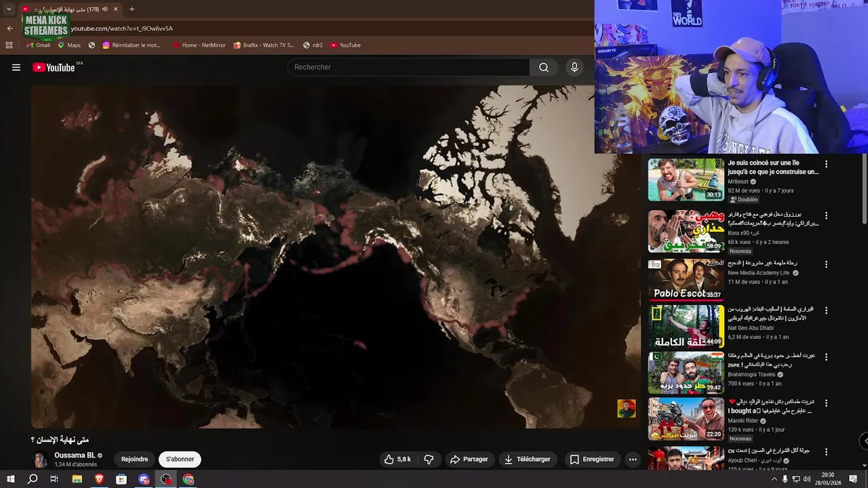Open the apps grid in bookmarks bar
868x488 pixels.
point(9,45)
